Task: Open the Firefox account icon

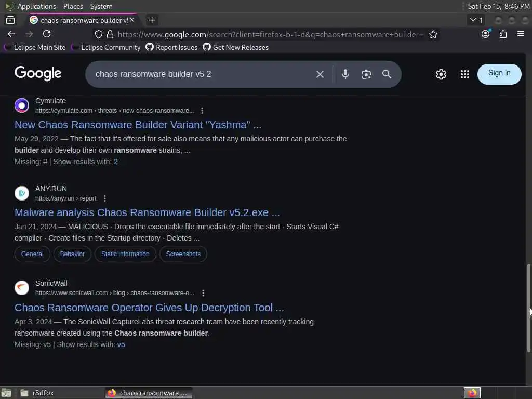Action: point(486,34)
